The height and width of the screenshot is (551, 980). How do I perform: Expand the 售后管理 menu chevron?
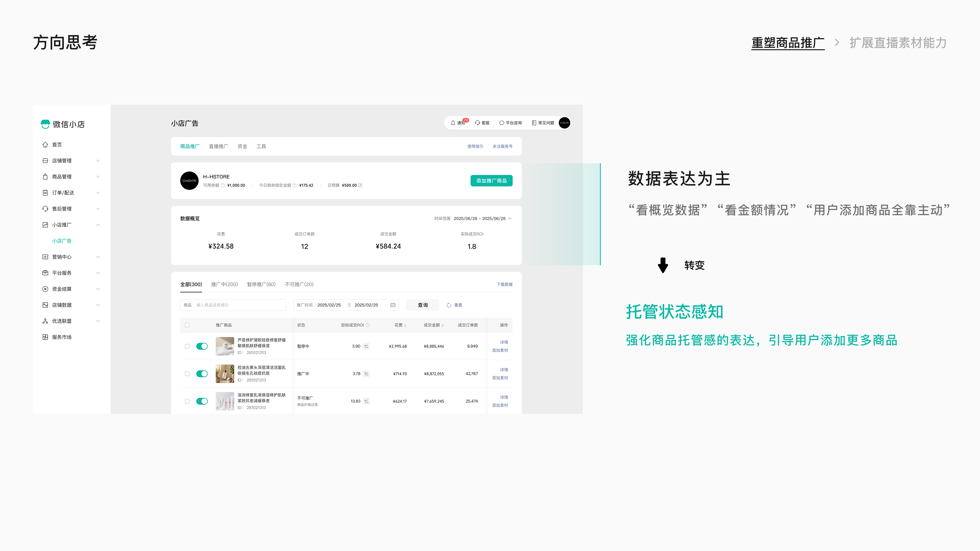click(98, 209)
